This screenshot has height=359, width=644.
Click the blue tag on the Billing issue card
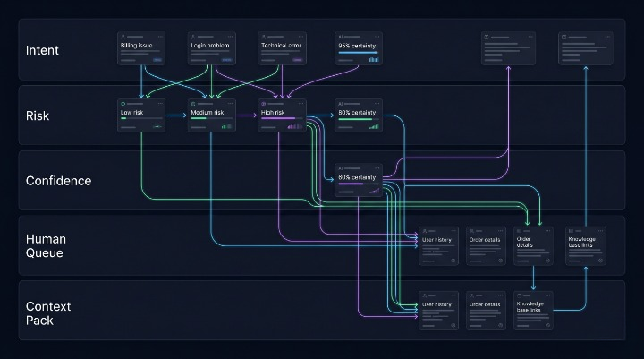(157, 60)
